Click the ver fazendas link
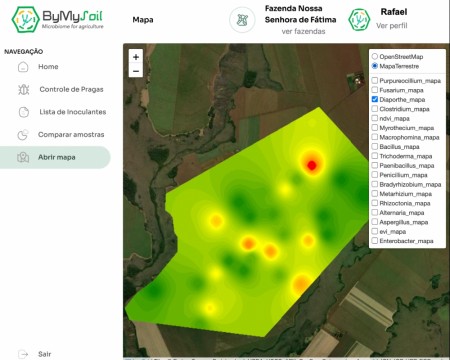The image size is (450, 360). [x=303, y=31]
